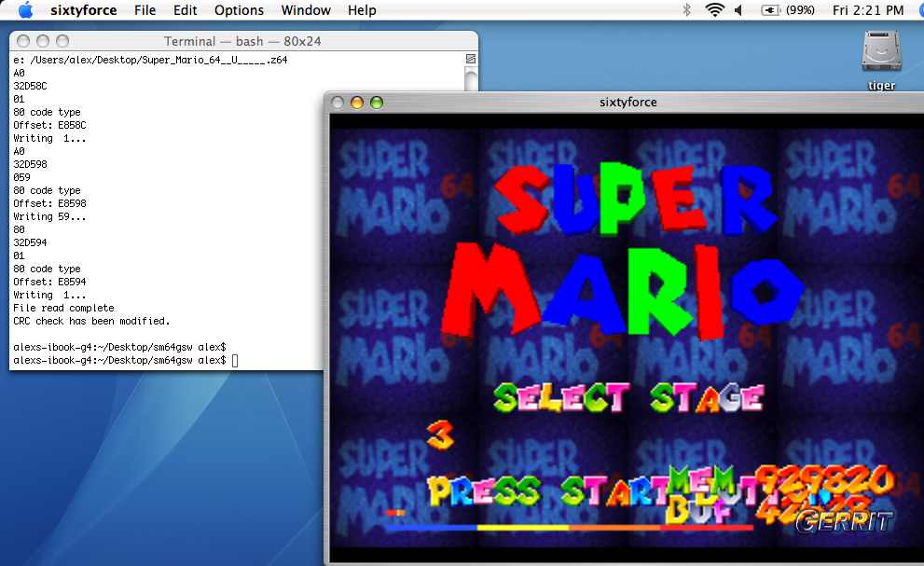The width and height of the screenshot is (924, 566).
Task: Minimize the Terminal window
Action: pos(43,41)
